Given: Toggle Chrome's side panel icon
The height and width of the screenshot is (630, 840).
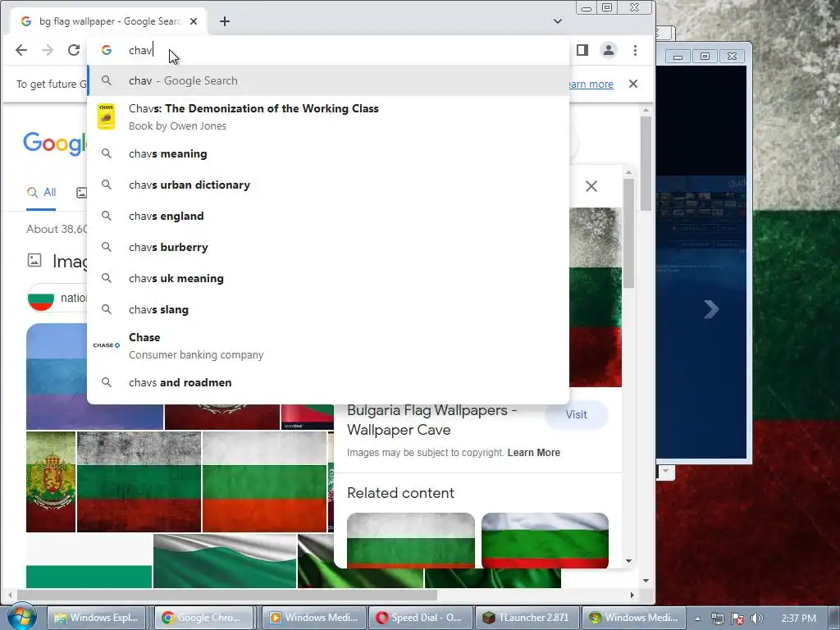Looking at the screenshot, I should tap(582, 50).
